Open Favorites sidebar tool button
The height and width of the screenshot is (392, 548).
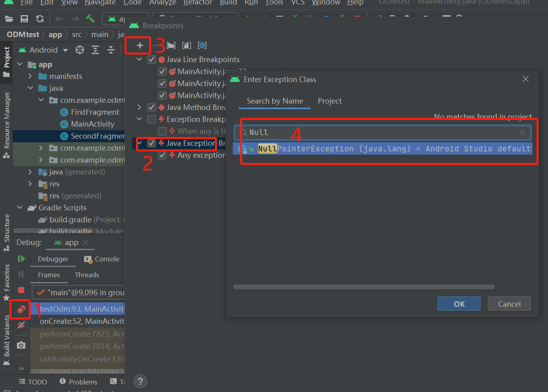[6, 282]
